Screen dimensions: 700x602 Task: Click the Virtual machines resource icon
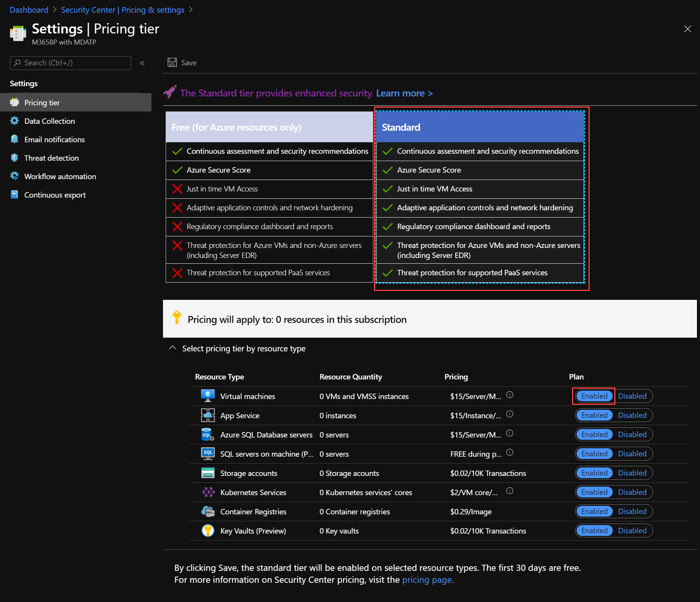click(x=208, y=396)
